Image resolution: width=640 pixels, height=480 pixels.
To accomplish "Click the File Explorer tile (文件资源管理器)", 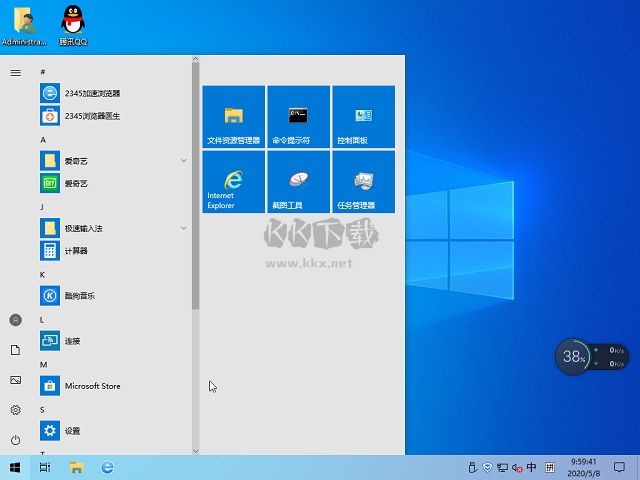I will (x=233, y=116).
